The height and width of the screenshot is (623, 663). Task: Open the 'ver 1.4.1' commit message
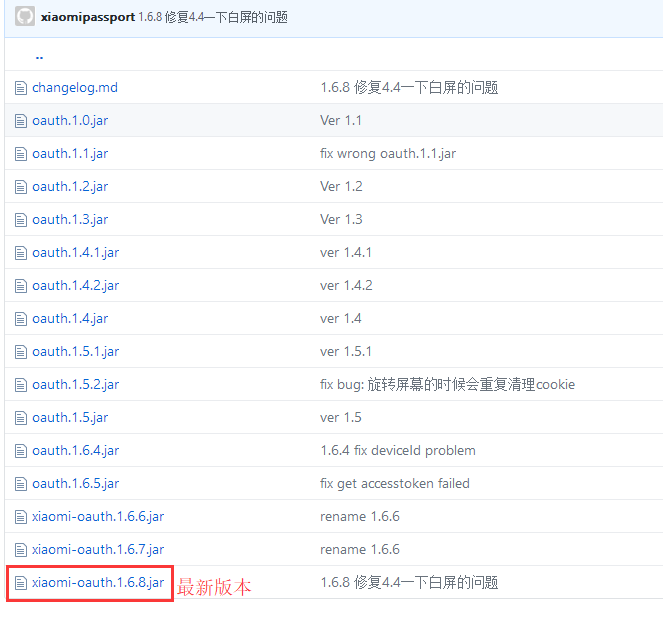click(346, 253)
